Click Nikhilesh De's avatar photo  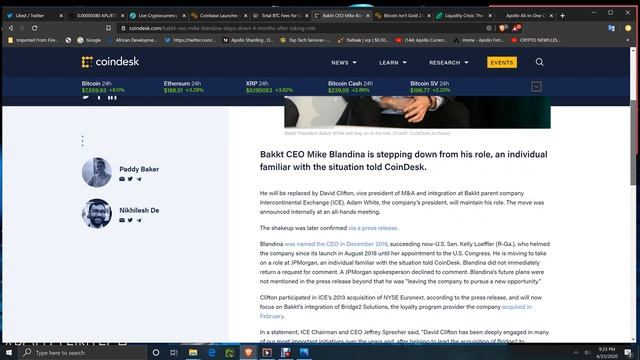[x=97, y=213]
